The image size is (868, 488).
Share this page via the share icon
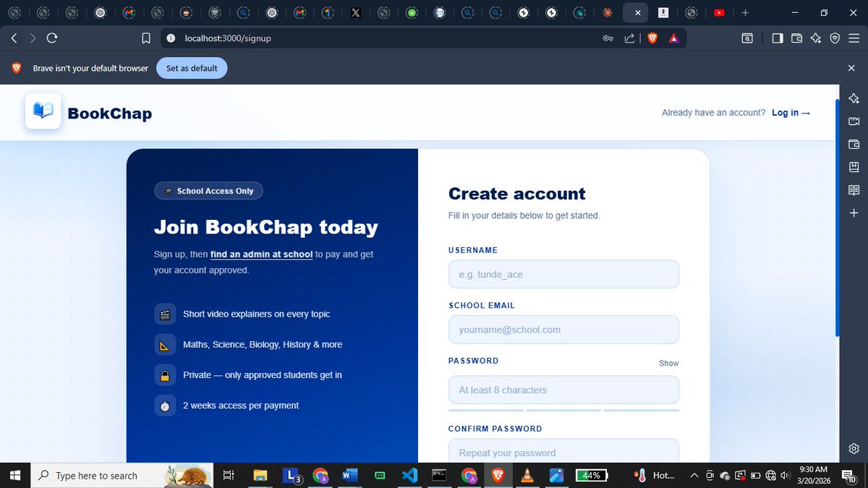(630, 38)
